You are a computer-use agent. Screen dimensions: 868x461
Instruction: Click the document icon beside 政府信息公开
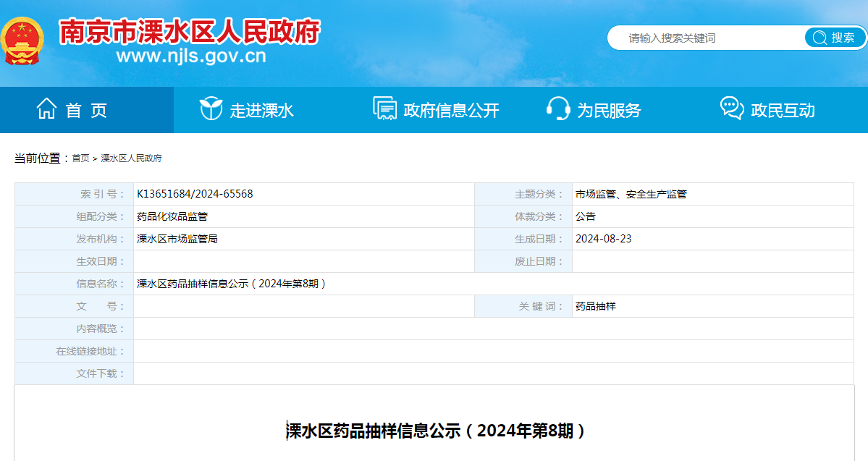(384, 109)
